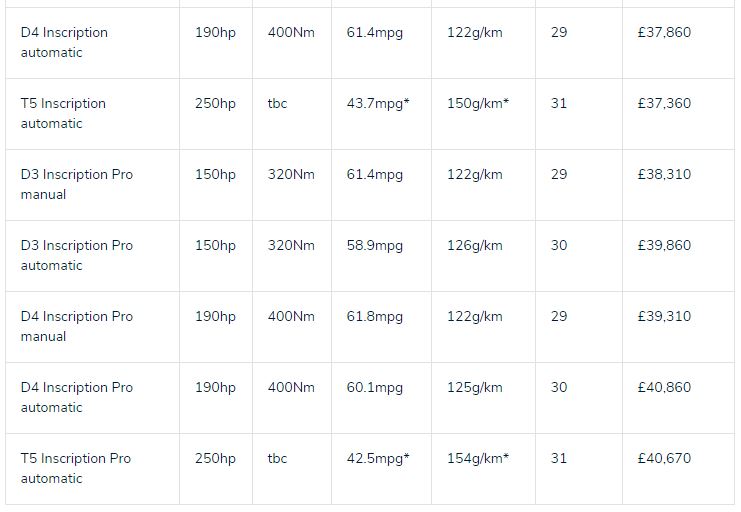Select D4 Inscription Pro automatic model cell
741x512 pixels.
pos(76,397)
